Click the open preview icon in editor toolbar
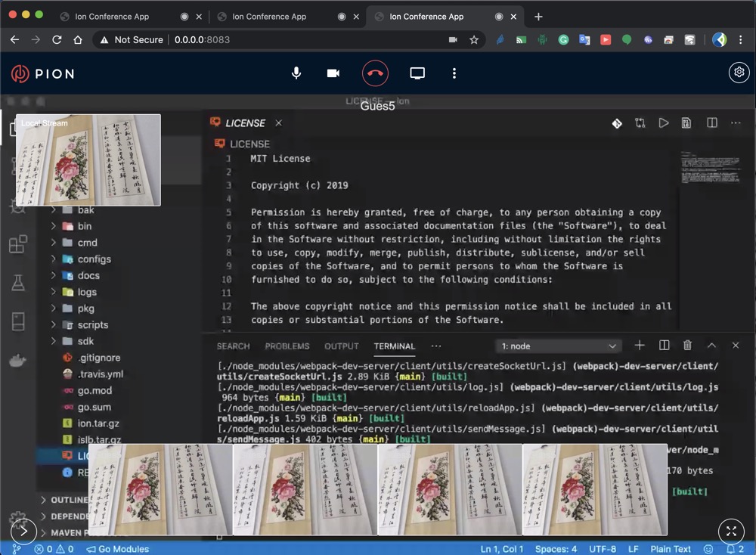The height and width of the screenshot is (555, 756). (686, 123)
